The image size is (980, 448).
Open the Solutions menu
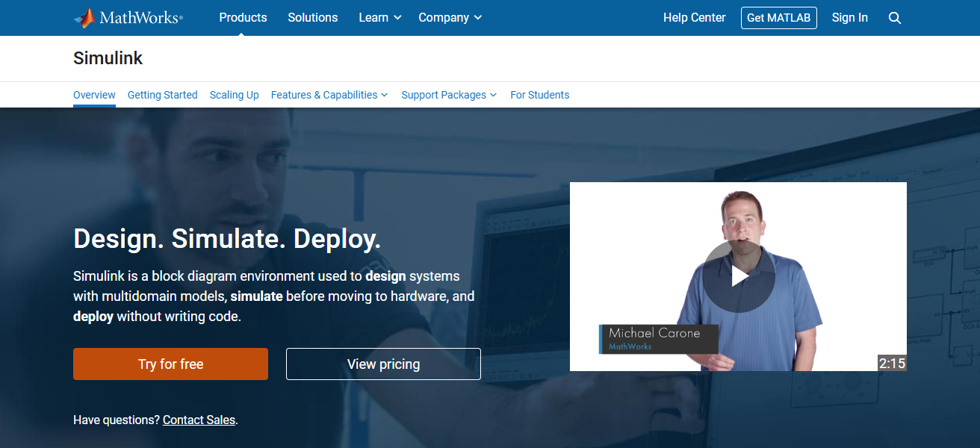tap(312, 17)
